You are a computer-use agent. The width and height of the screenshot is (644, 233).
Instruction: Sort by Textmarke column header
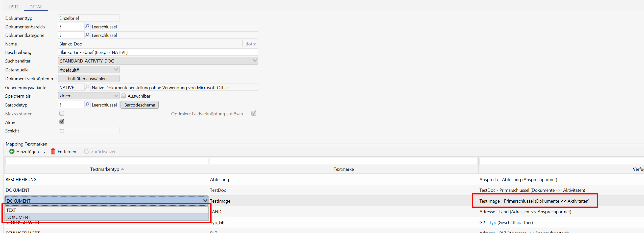[343, 169]
